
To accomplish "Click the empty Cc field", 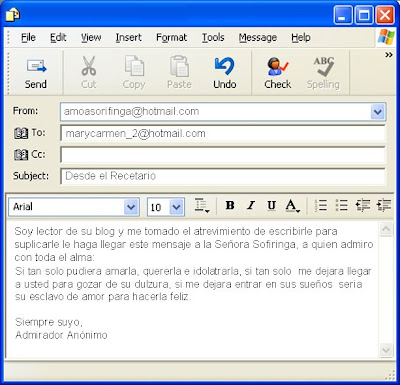I will [x=223, y=155].
